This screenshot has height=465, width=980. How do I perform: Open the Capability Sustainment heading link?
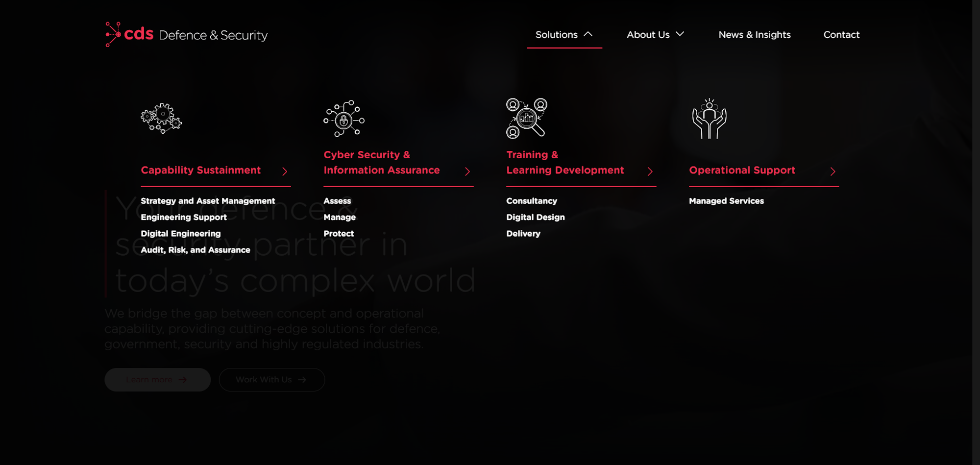(x=201, y=170)
